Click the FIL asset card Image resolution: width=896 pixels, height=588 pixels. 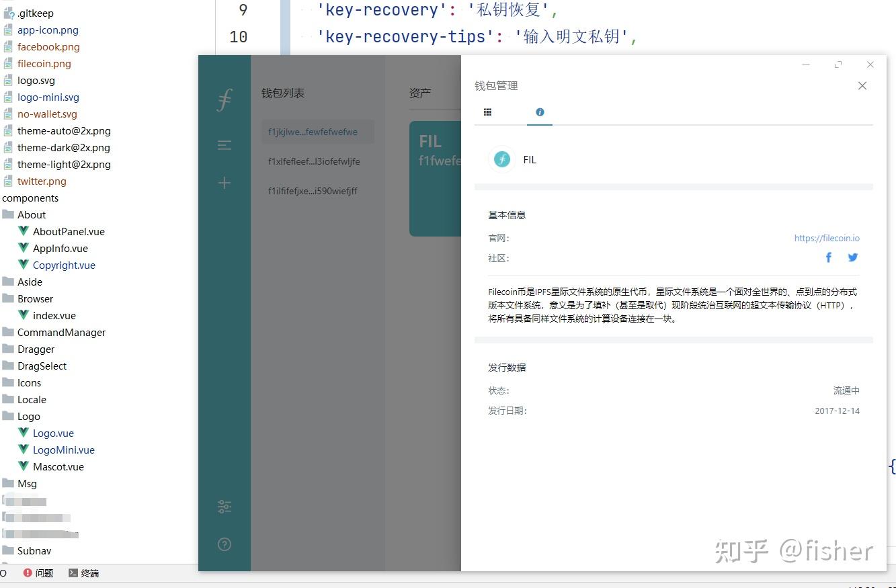(436, 179)
